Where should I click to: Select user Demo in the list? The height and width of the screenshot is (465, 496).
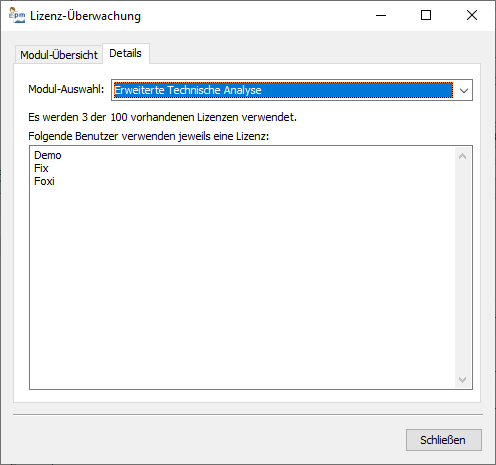click(48, 155)
